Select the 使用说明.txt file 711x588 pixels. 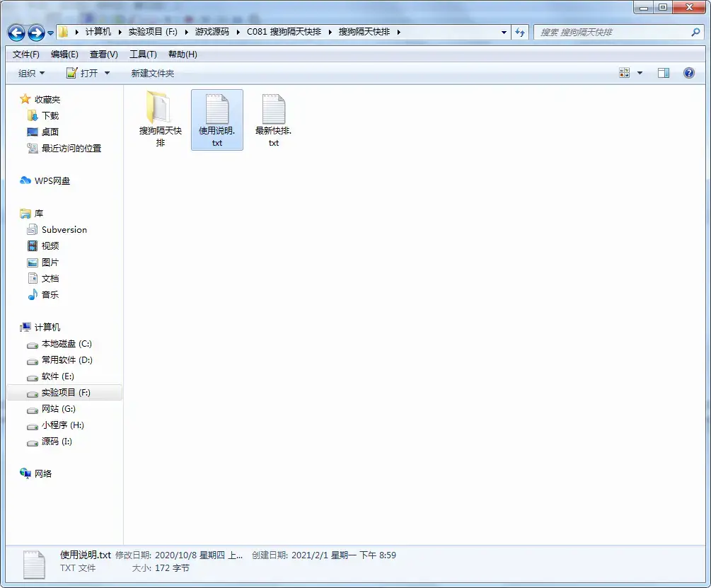pyautogui.click(x=217, y=120)
